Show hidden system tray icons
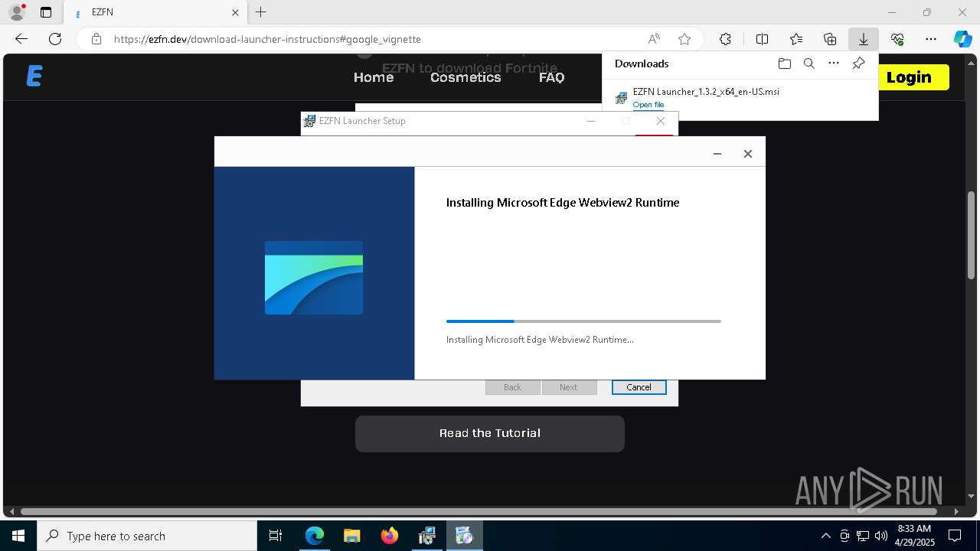 (825, 536)
